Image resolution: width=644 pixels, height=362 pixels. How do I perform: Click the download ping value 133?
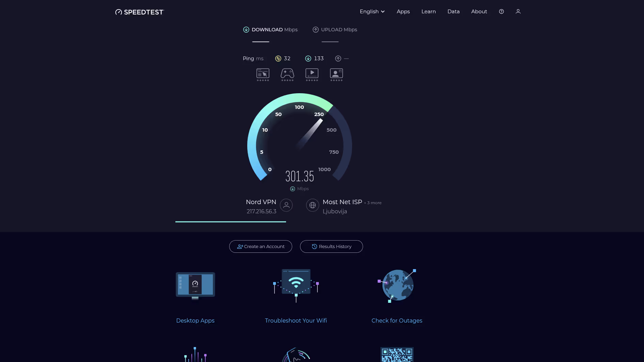319,59
